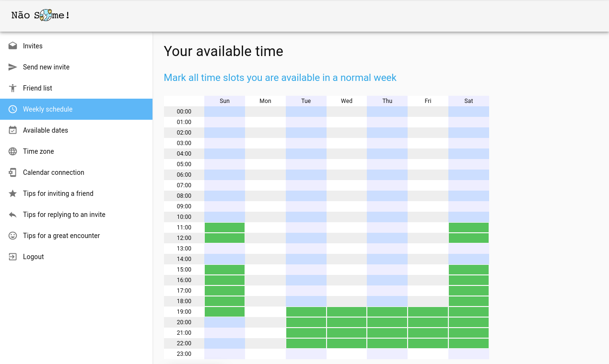Screen dimensions: 609x364
Task: Click the Sat column header
Action: (x=468, y=101)
